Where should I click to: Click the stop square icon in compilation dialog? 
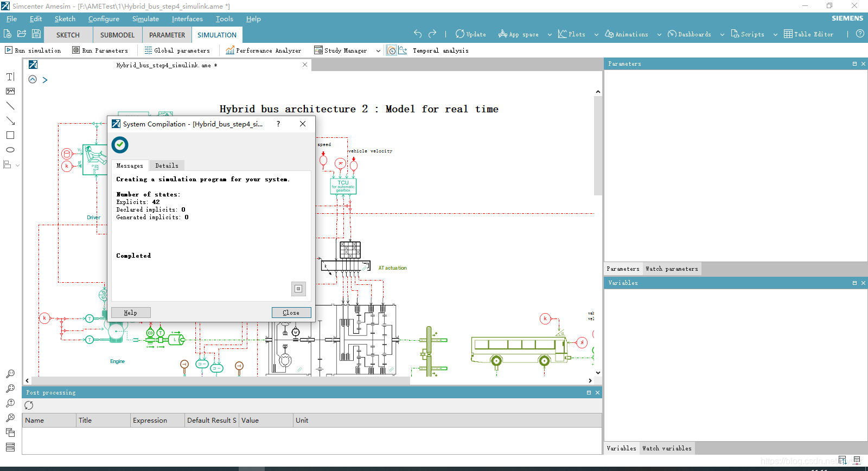(298, 289)
